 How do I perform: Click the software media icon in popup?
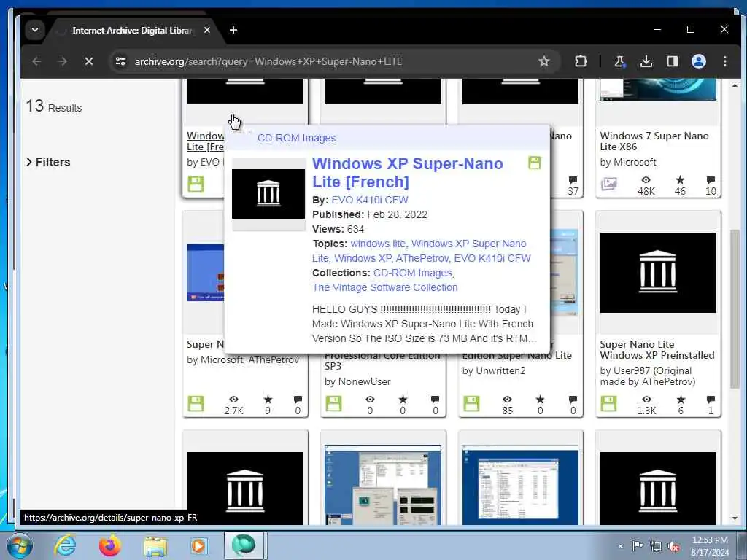click(535, 163)
